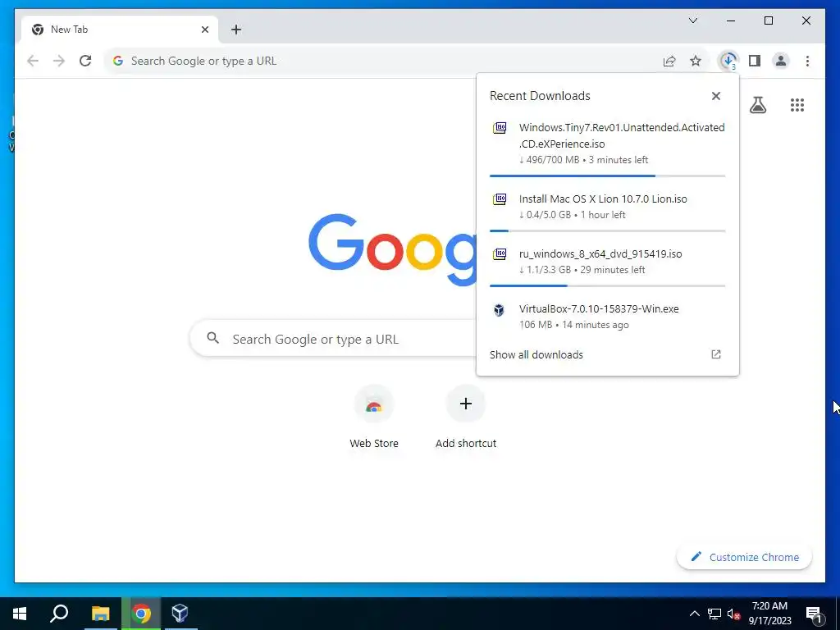Open the Google apps grid
Screen dimensions: 840x630
tap(797, 105)
